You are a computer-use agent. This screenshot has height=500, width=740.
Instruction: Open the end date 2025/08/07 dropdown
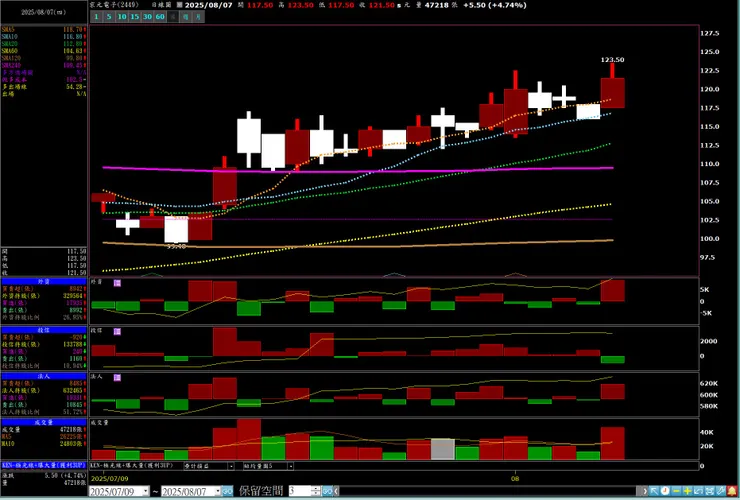tap(218, 492)
